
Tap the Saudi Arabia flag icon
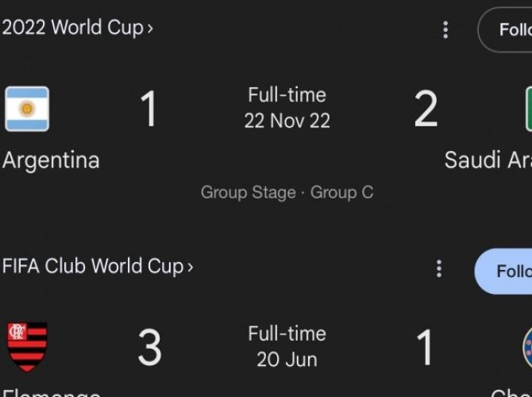529,109
